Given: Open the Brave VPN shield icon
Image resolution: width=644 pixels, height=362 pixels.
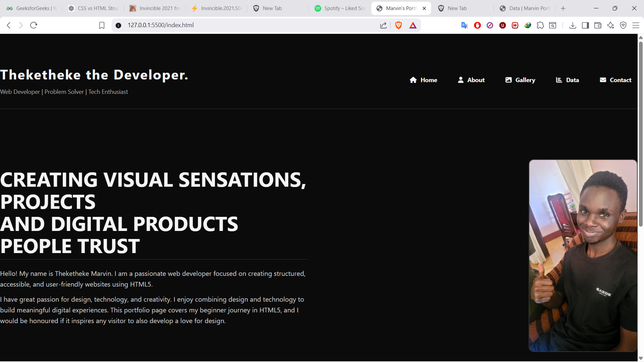Looking at the screenshot, I should tap(623, 25).
